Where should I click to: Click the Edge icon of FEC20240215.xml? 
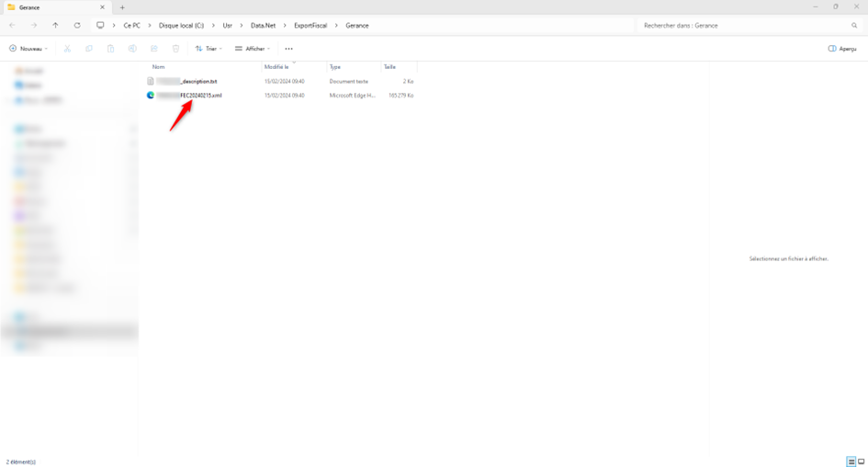tap(150, 96)
